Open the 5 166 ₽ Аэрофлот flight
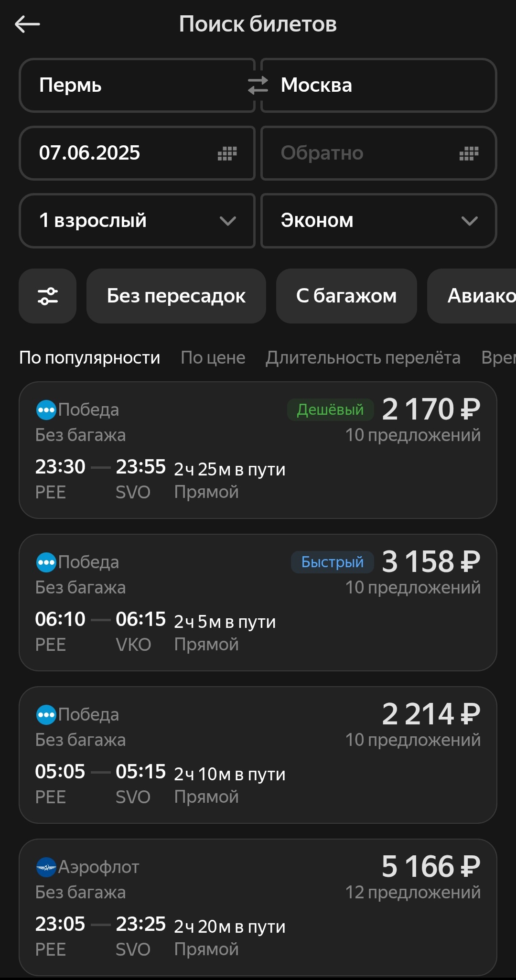516x980 pixels. [x=258, y=907]
